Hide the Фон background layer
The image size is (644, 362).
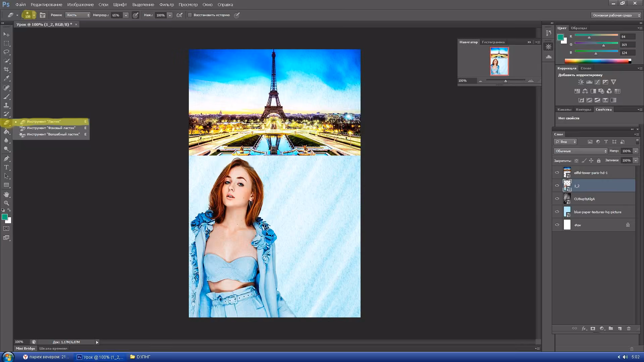pos(557,225)
